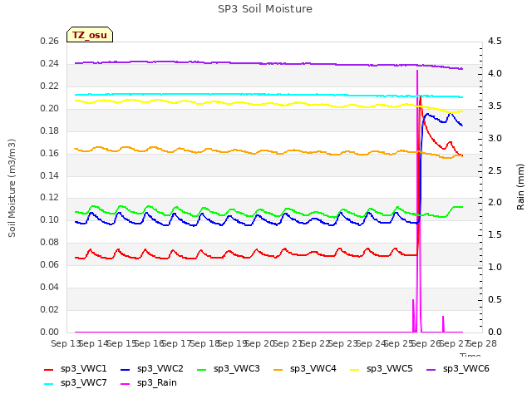This screenshot has height=399, width=532.
Task: Click the green sp3_VWC3 legend swatch
Action: 202,370
